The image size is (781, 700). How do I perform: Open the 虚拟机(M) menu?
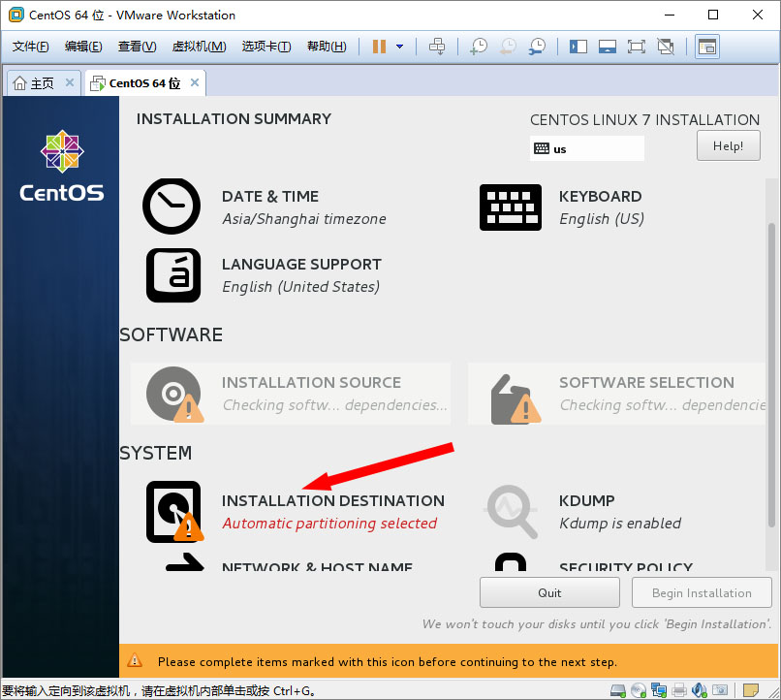(x=199, y=47)
